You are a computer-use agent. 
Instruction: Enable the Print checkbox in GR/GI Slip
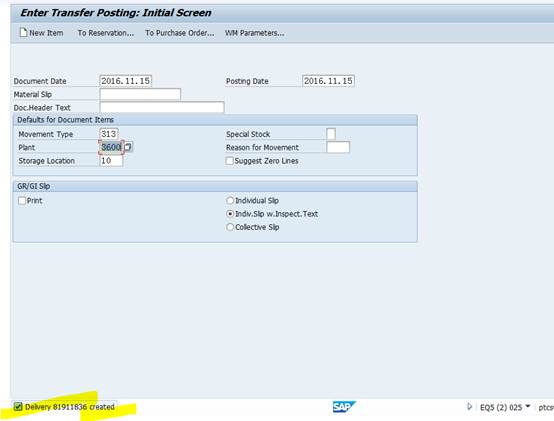pos(22,201)
